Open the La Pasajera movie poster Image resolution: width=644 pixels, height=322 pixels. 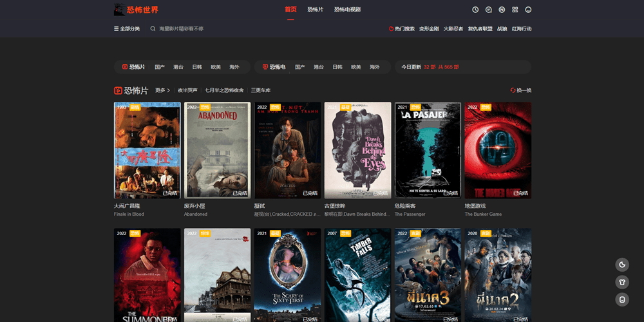click(428, 150)
